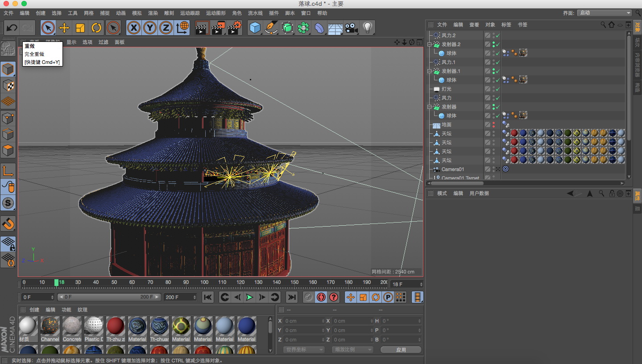Add a light bulb object
This screenshot has height=364, width=642.
tap(367, 28)
